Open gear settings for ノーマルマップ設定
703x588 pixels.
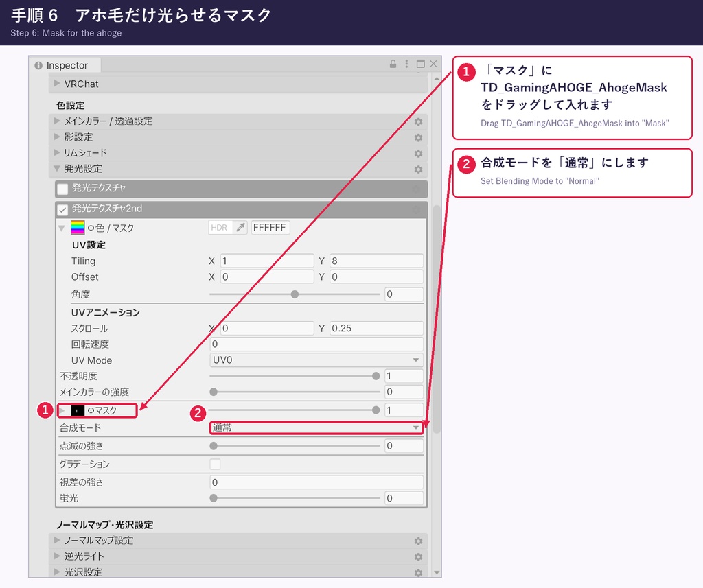tap(418, 541)
